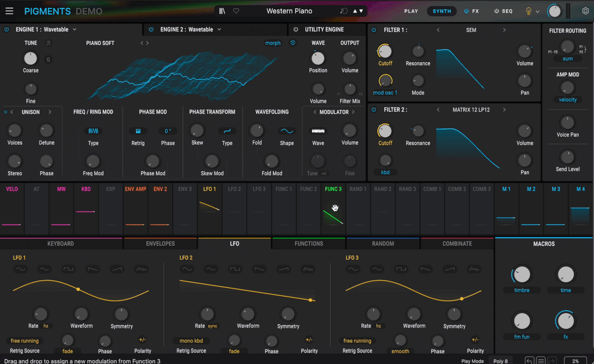Click the 3D wavetable view cube icon

coord(293,43)
